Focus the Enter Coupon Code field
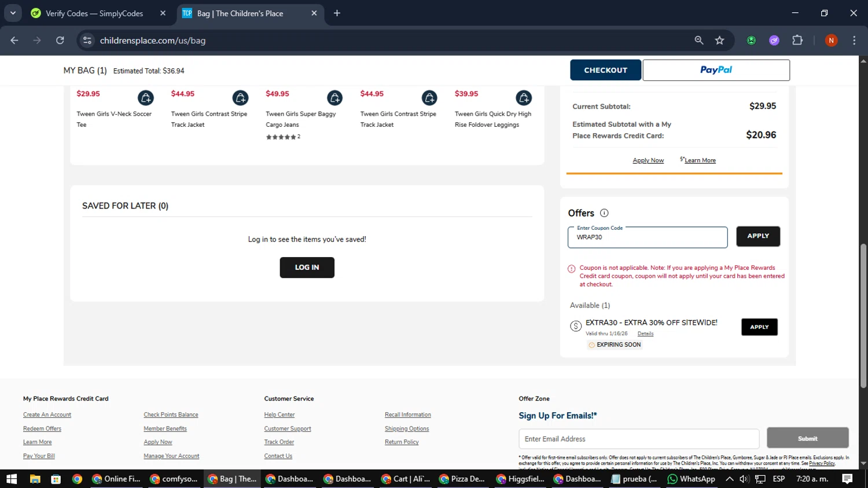This screenshot has height=488, width=868. click(x=648, y=237)
